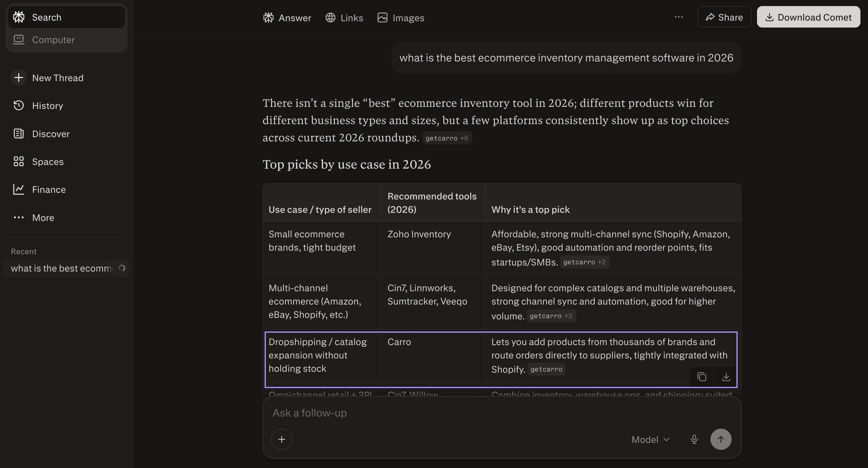The width and height of the screenshot is (868, 468).
Task: Open the Finance section
Action: click(48, 190)
